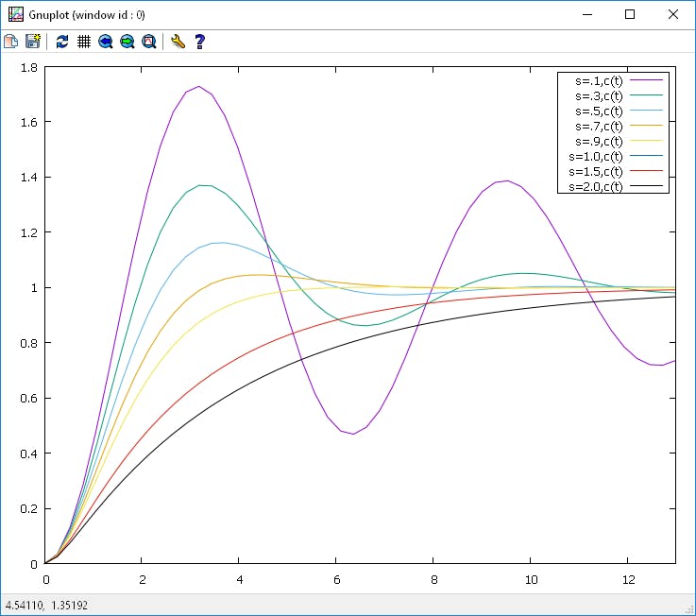Toggle the grid icon in the toolbar

pos(84,42)
